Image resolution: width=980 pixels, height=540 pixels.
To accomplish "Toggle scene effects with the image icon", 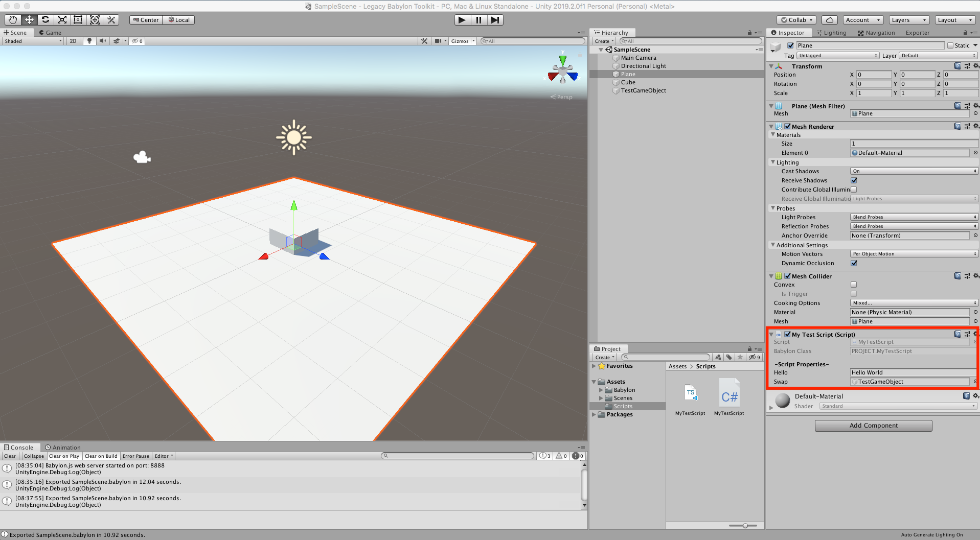I will point(117,41).
